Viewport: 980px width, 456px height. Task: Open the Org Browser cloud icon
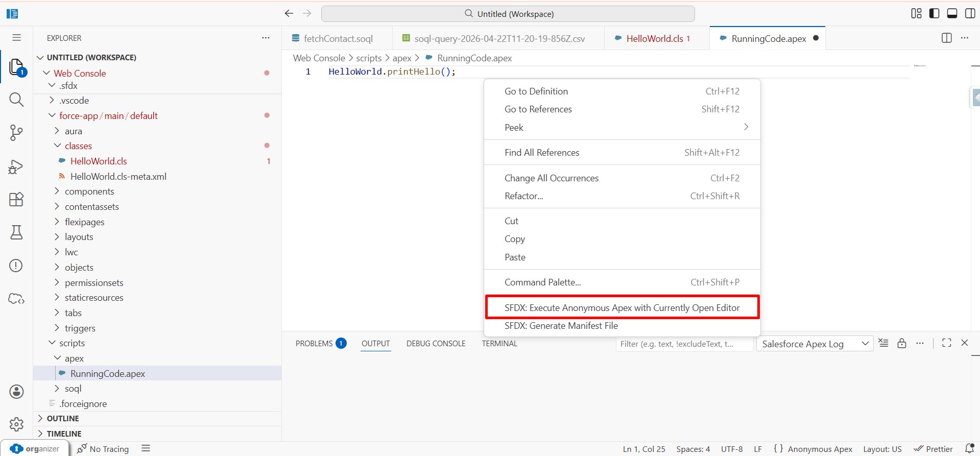(16, 299)
